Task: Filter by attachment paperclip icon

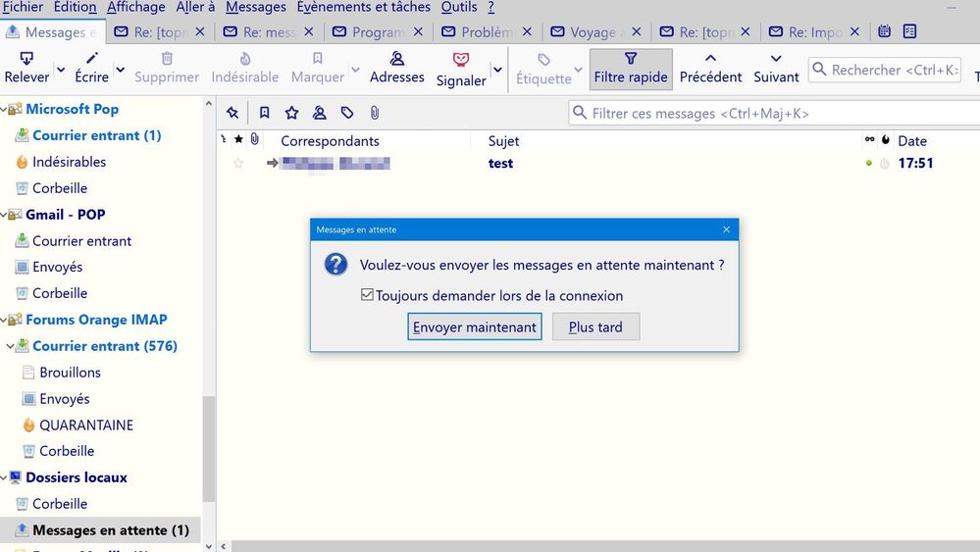Action: pos(375,113)
